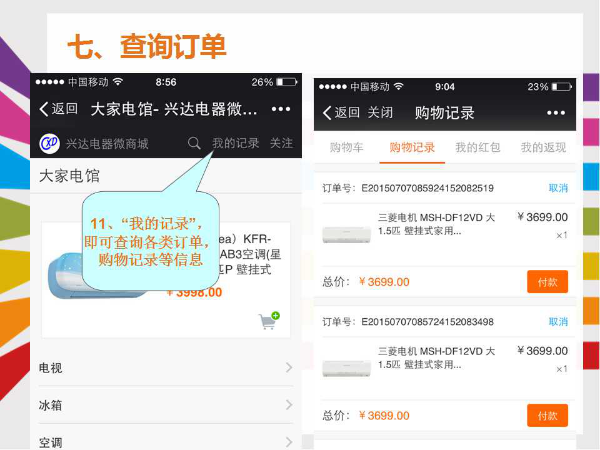Open the blue air conditioner product image
Screen dimensions: 600x450
96,276
